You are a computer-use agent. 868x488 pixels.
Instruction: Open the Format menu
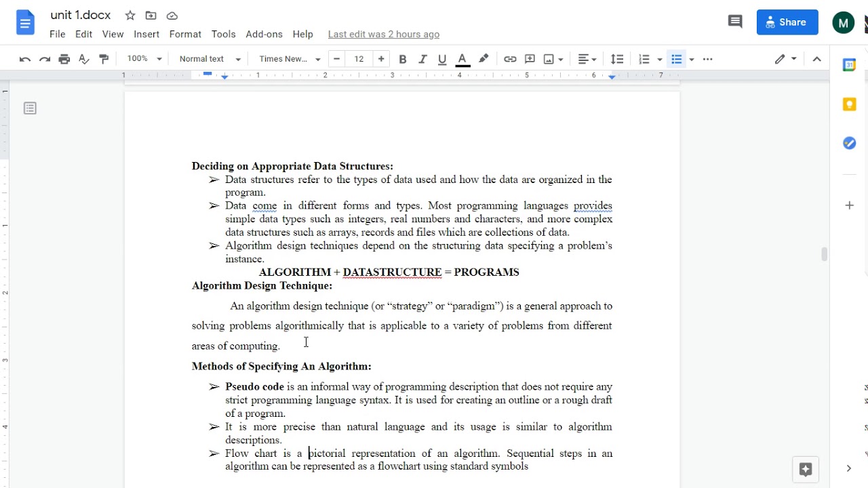click(185, 34)
